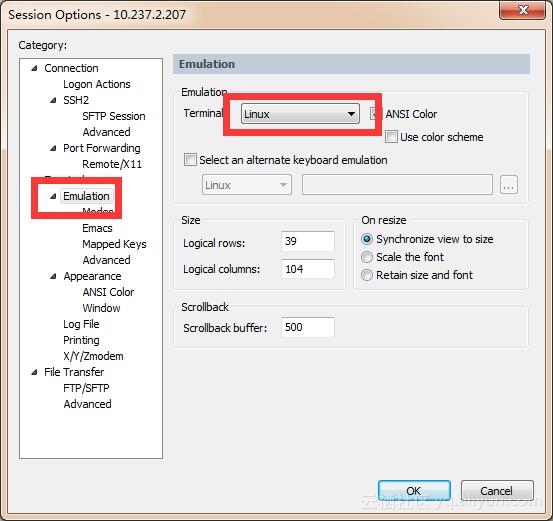Select Emacs category
Image resolution: width=553 pixels, height=521 pixels.
(x=97, y=228)
